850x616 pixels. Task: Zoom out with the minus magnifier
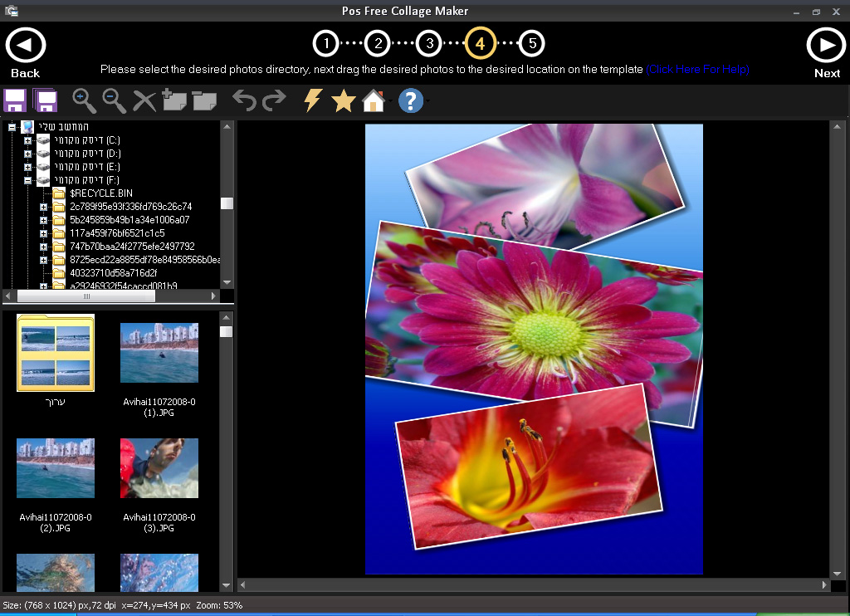point(114,100)
